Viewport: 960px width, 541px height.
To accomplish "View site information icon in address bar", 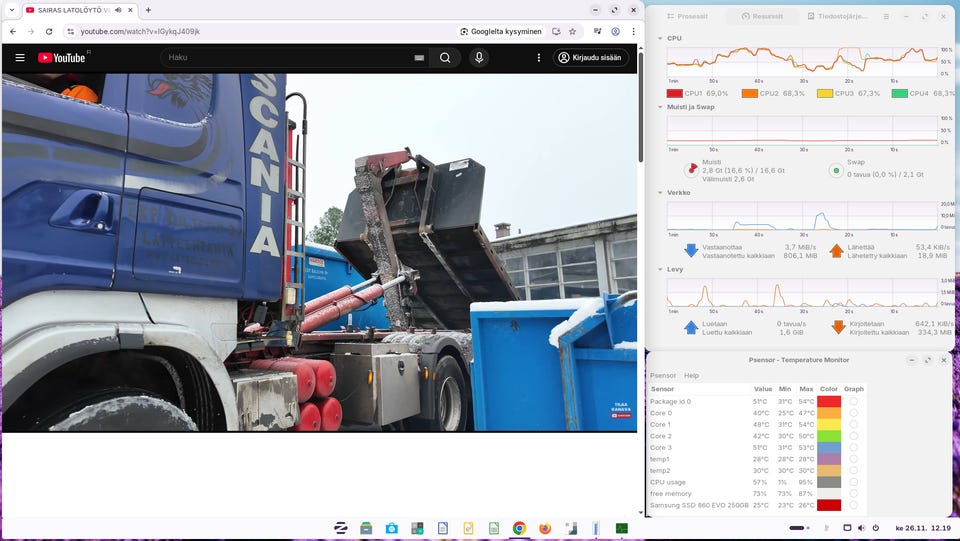I will click(x=70, y=31).
